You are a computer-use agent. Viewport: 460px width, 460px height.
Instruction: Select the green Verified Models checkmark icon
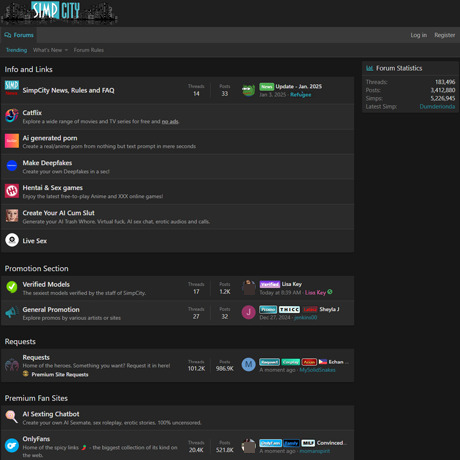(12, 287)
